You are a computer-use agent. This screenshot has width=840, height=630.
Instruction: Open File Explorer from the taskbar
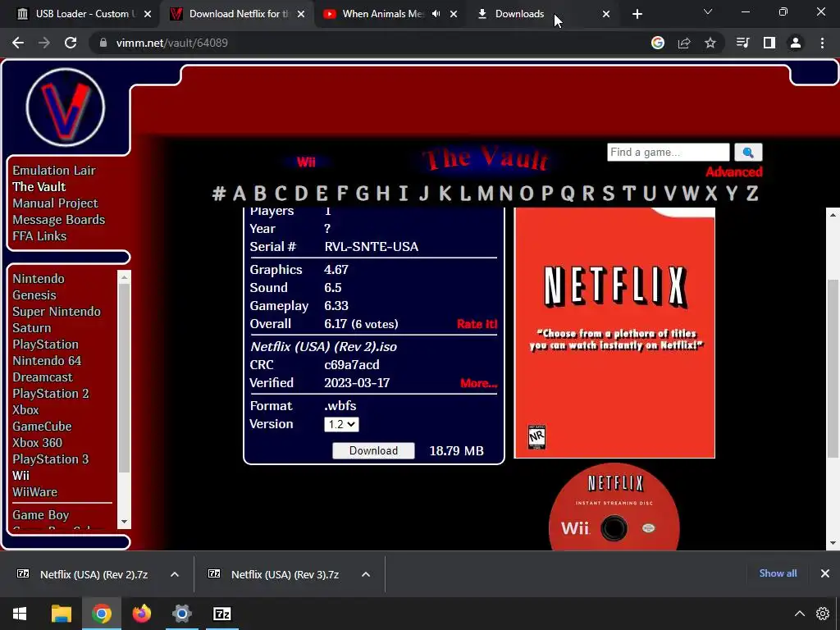click(61, 614)
